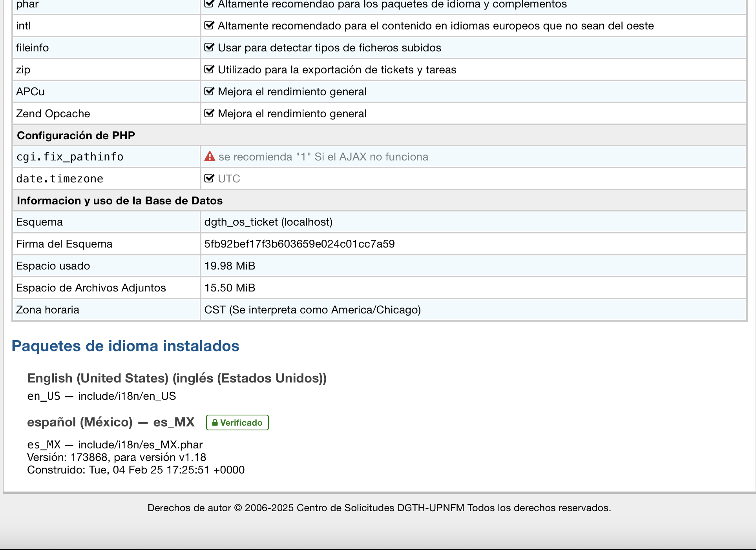
Task: Click the lock icon in Verificado badge
Action: click(x=215, y=423)
